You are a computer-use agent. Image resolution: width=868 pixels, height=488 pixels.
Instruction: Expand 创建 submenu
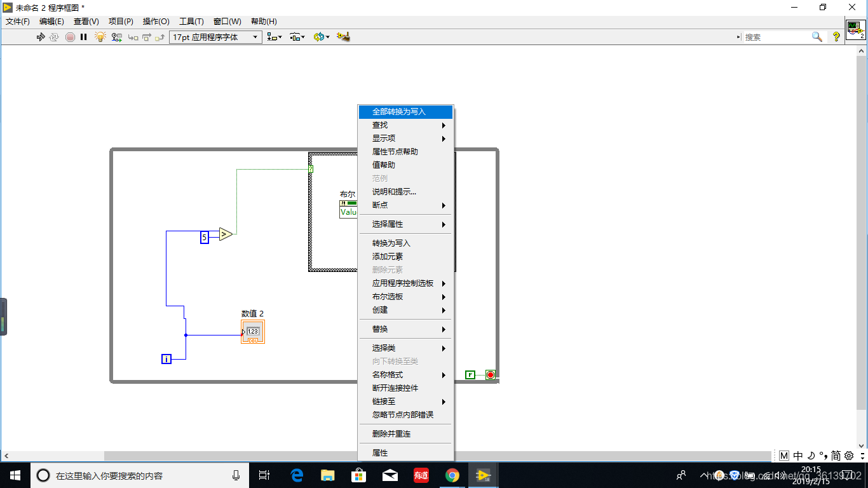tap(406, 310)
